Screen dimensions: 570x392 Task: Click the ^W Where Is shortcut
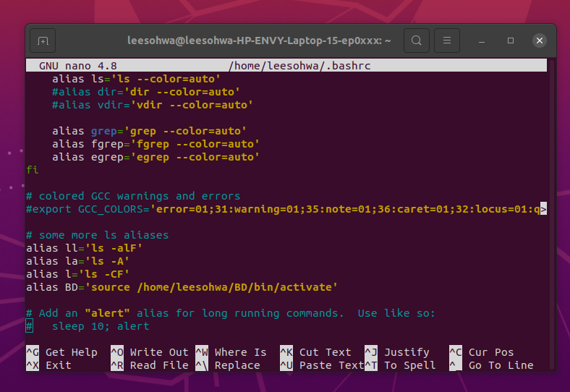[231, 352]
